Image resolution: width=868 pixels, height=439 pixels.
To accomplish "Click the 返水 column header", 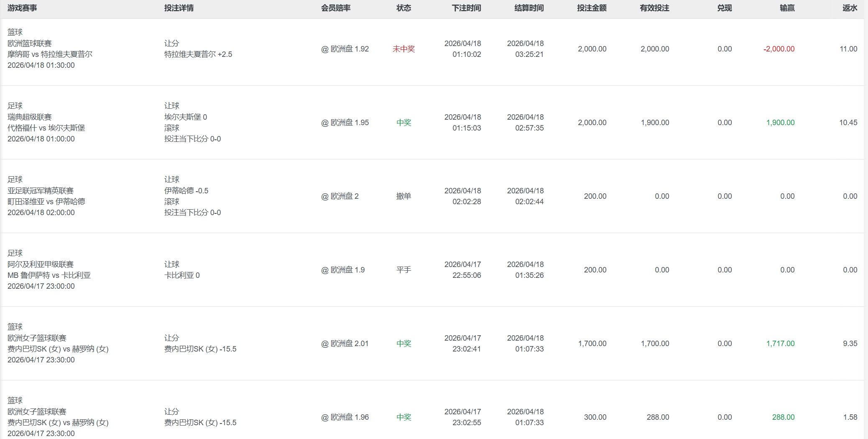I will point(850,8).
